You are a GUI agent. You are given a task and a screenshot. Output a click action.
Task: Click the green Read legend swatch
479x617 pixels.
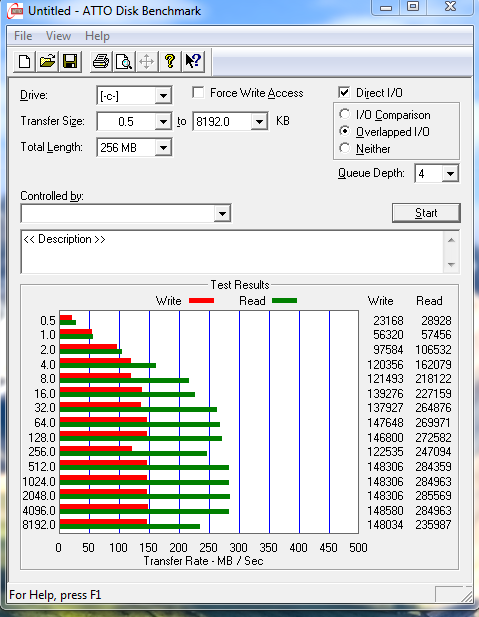coord(284,301)
